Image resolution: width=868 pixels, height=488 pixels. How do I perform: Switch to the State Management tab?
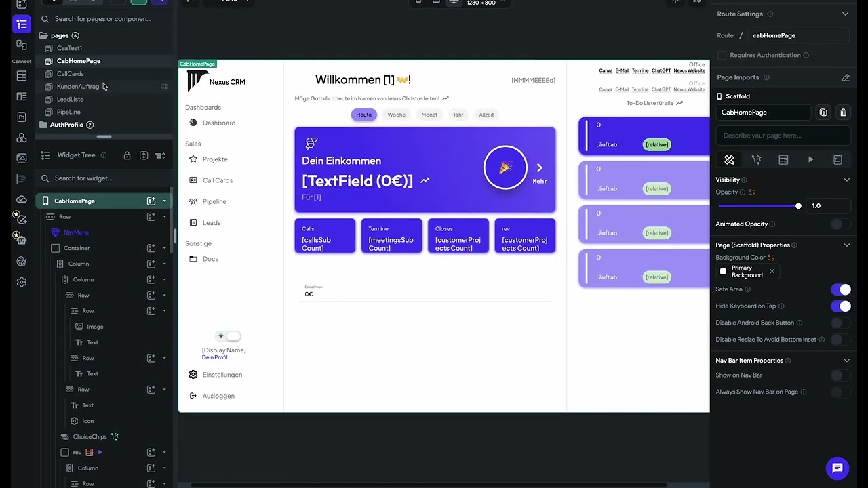(x=837, y=160)
